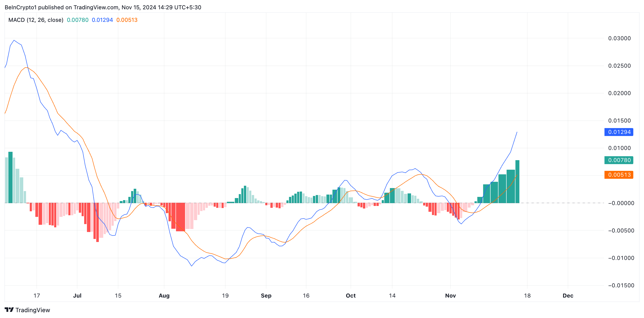Image resolution: width=644 pixels, height=318 pixels.
Task: Click the TradingView wordmark text
Action: coord(33,310)
